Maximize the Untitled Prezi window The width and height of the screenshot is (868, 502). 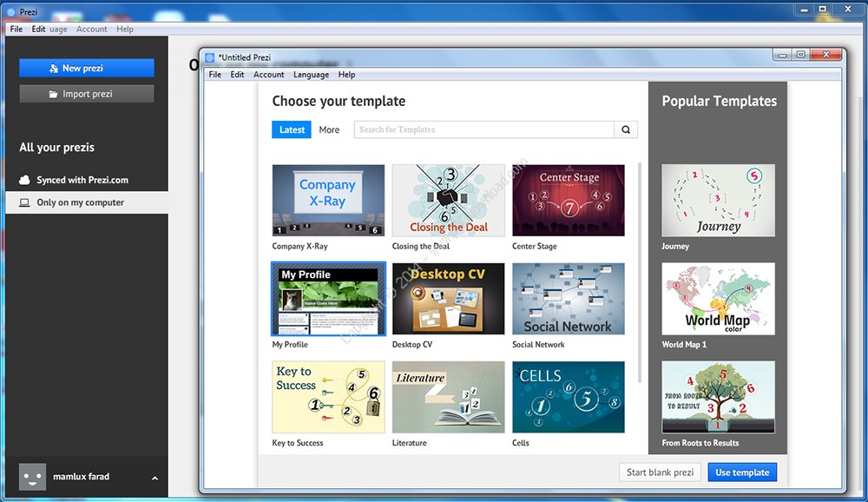pos(801,55)
